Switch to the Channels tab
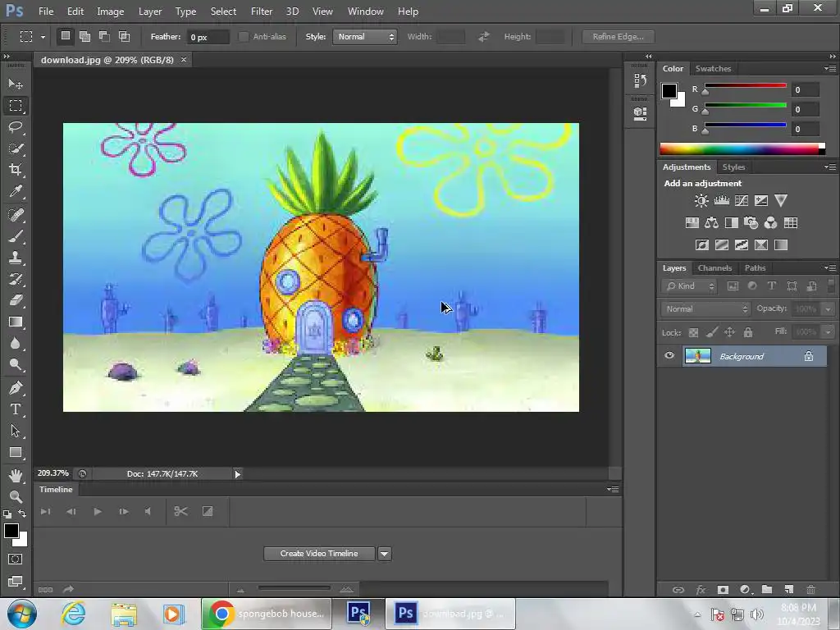The image size is (840, 630). [x=714, y=268]
